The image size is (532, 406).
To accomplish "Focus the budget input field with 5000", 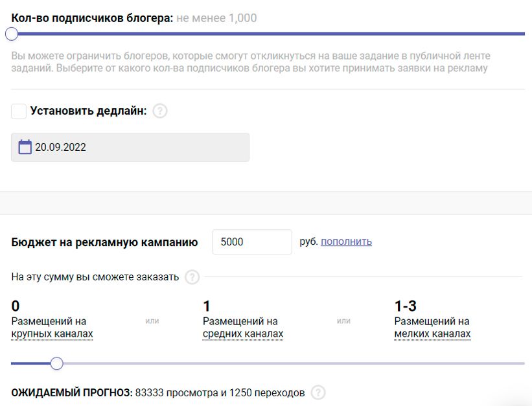I will 251,242.
